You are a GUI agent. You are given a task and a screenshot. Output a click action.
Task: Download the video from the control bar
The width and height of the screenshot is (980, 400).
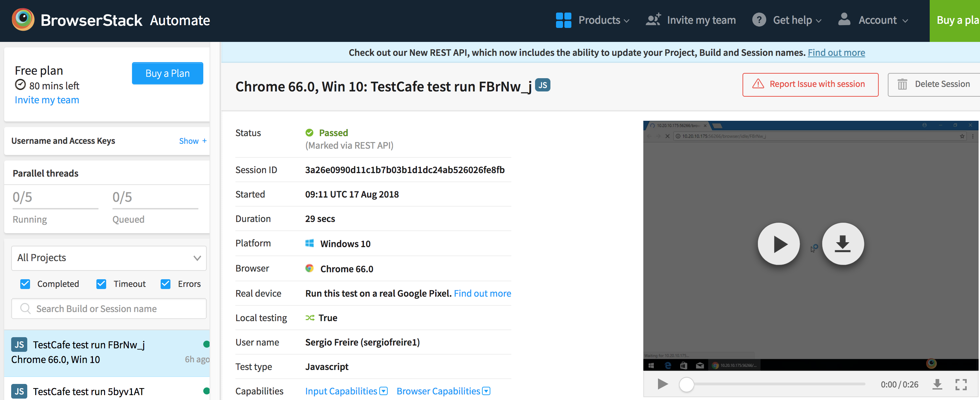(937, 384)
